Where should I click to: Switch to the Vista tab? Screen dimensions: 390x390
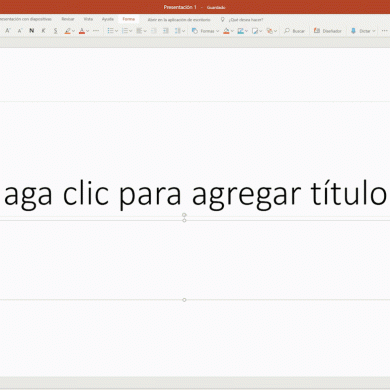[88, 19]
